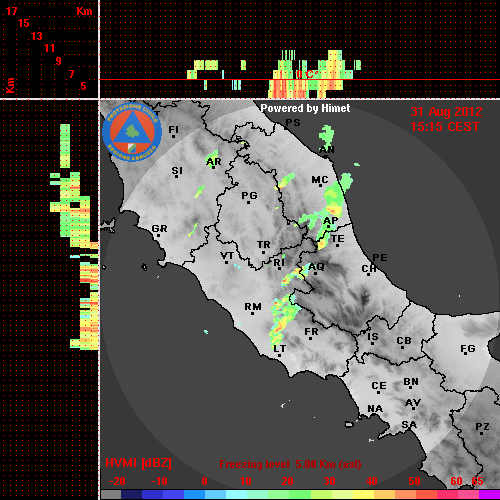Click the FR city label
The height and width of the screenshot is (500, 500).
[311, 332]
